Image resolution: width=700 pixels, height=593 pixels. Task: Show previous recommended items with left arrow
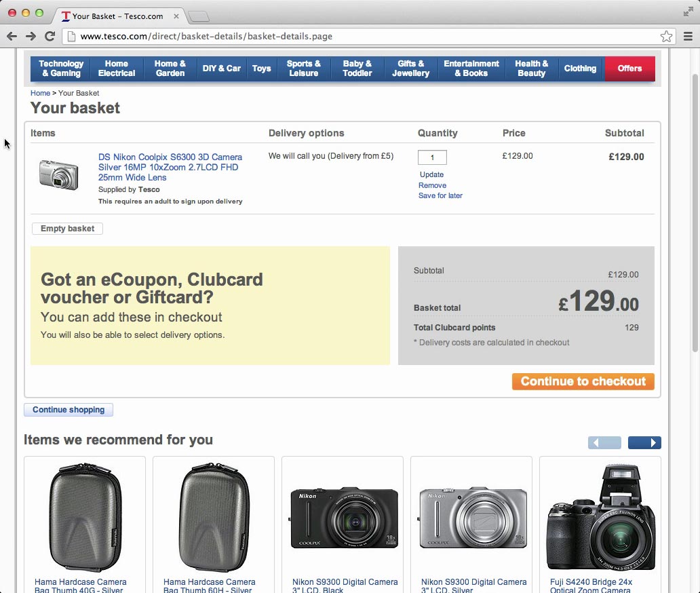(604, 443)
